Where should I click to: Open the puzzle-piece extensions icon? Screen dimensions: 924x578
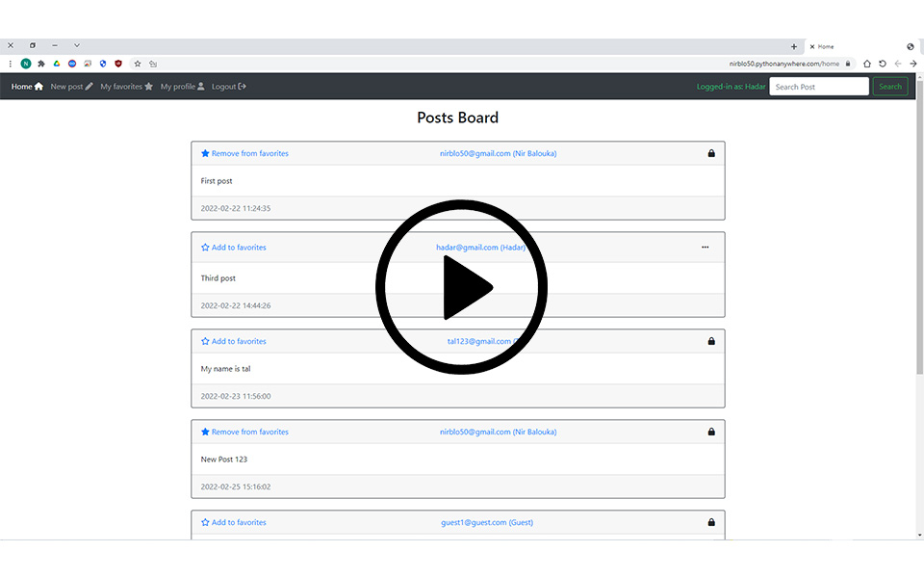tap(41, 64)
